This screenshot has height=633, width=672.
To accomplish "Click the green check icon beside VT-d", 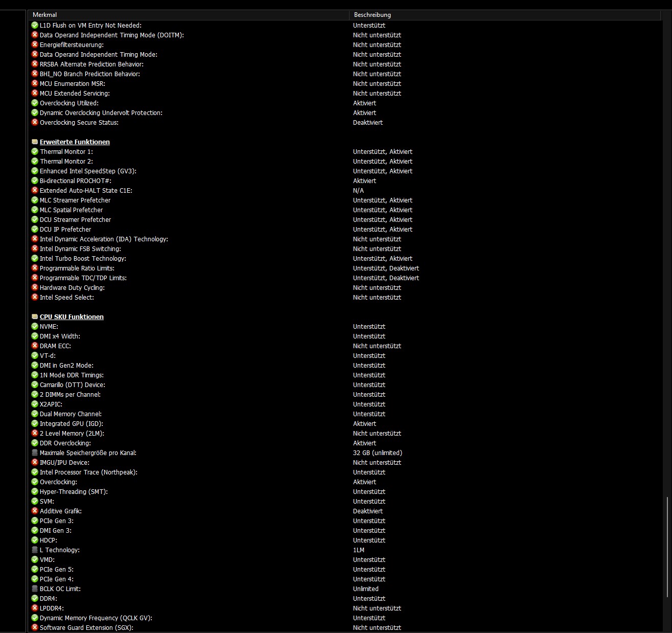I will pos(35,356).
